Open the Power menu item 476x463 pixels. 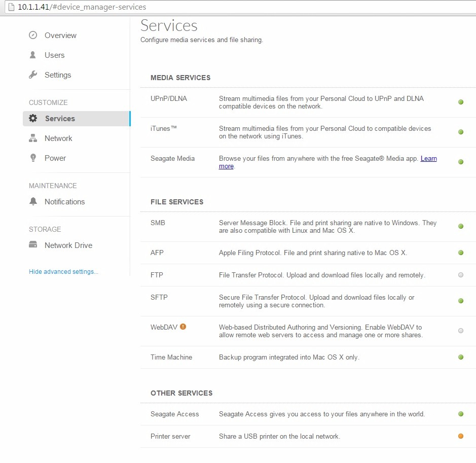point(55,158)
